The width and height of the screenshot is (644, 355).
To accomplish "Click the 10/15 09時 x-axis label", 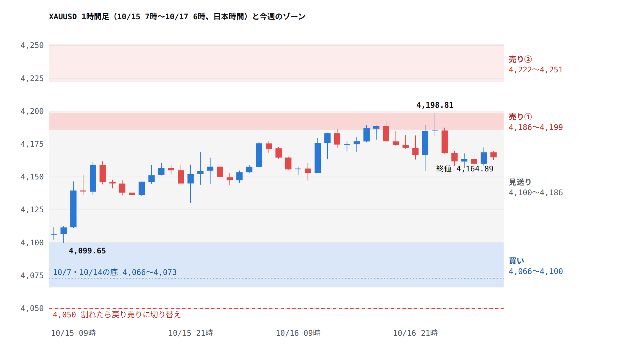I will 73,333.
